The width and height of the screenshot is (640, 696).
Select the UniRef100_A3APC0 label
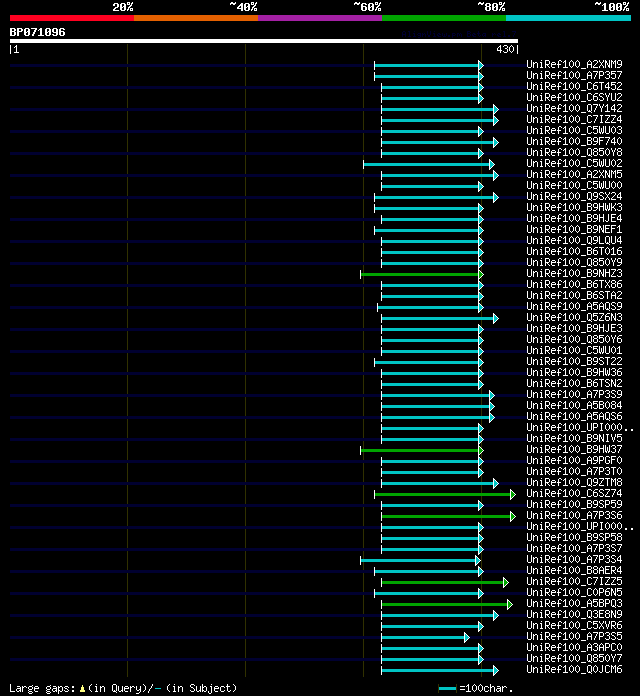574,648
